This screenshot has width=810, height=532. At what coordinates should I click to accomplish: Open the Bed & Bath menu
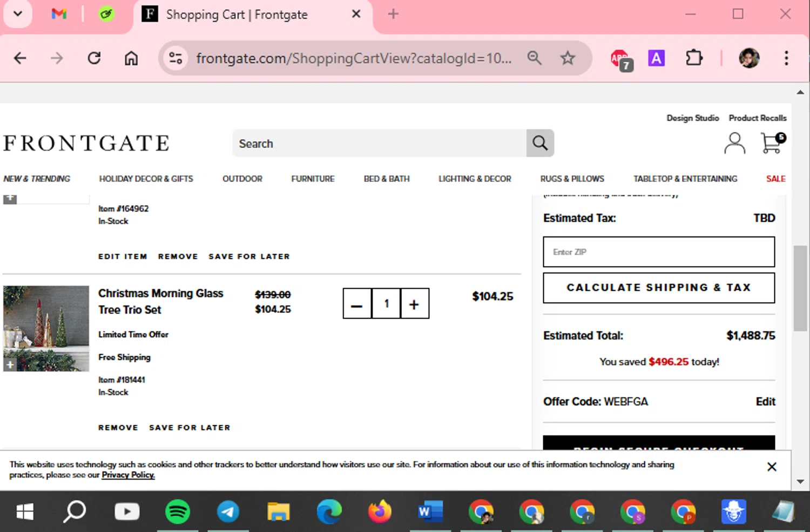tap(387, 179)
